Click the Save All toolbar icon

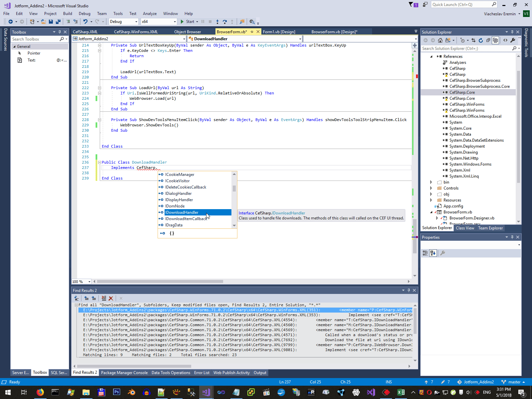(58, 22)
